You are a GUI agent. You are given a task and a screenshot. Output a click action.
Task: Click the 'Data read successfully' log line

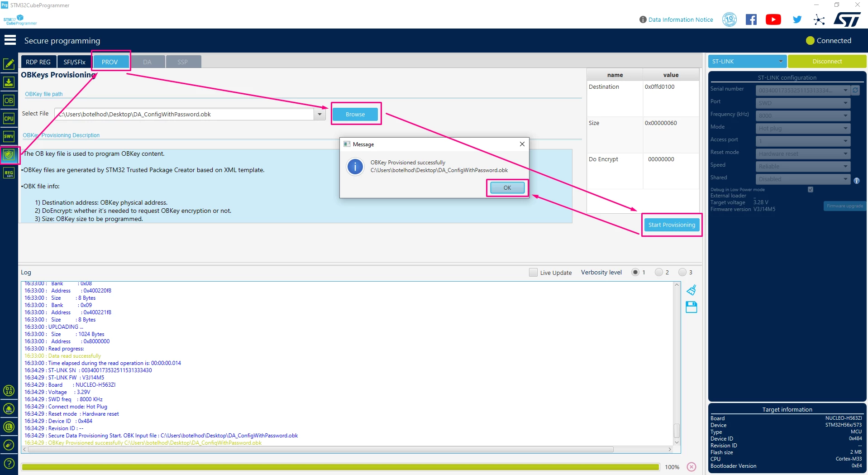point(62,356)
